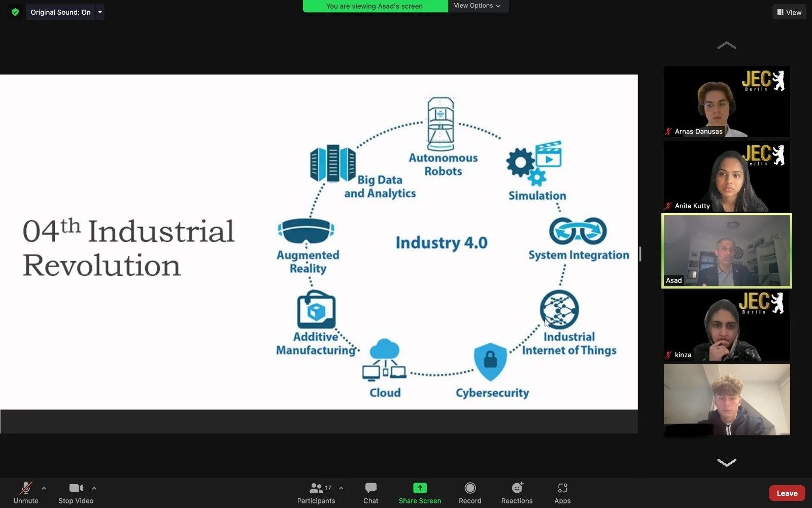The width and height of the screenshot is (812, 508).
Task: Select Arnas Danusas video thumbnail
Action: click(727, 102)
